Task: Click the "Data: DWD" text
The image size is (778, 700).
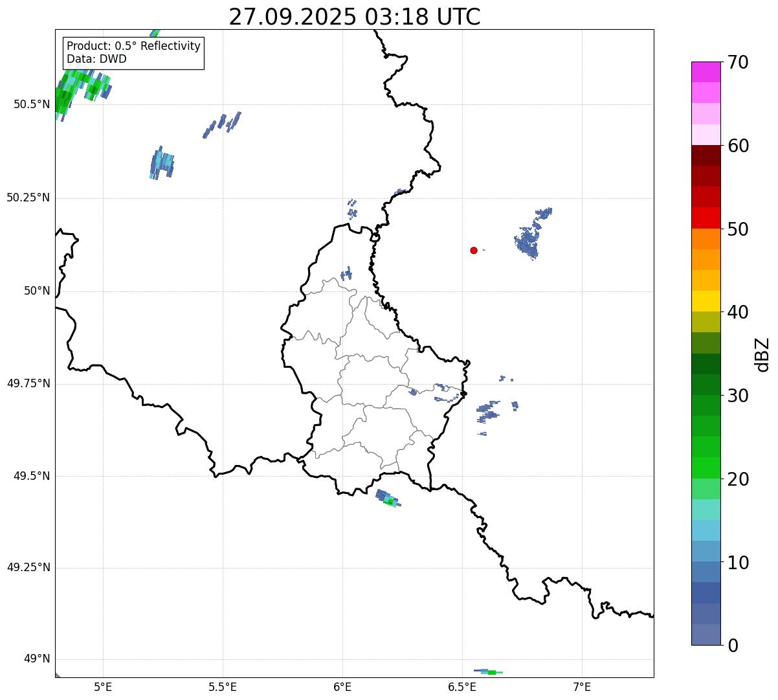Action: click(x=96, y=60)
